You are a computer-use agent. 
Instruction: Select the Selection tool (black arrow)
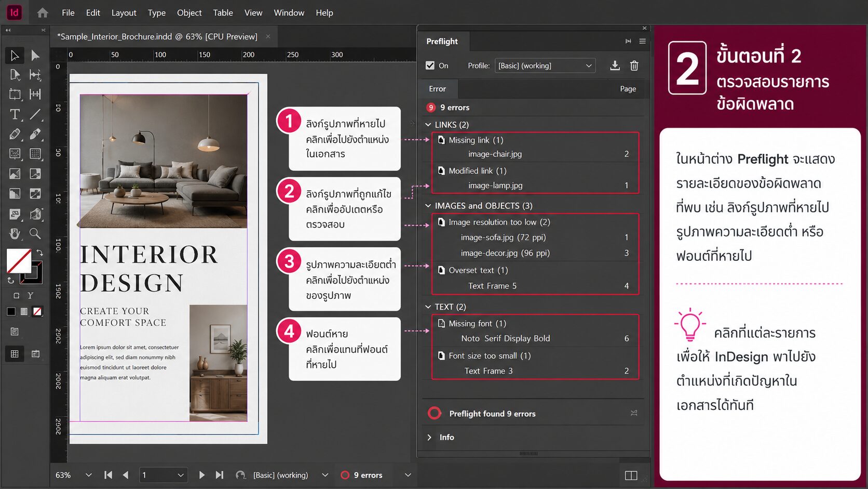tap(15, 55)
